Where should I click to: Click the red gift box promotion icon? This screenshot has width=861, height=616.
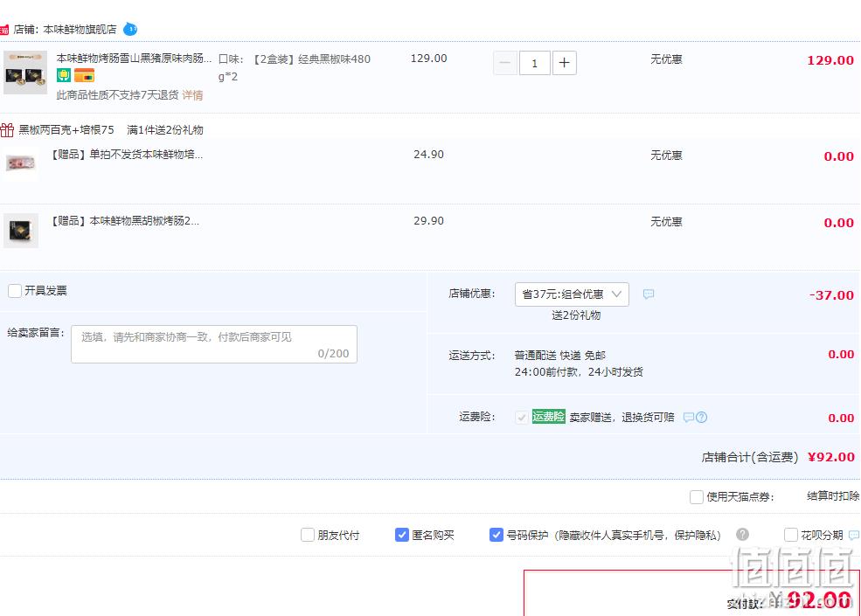pos(7,130)
